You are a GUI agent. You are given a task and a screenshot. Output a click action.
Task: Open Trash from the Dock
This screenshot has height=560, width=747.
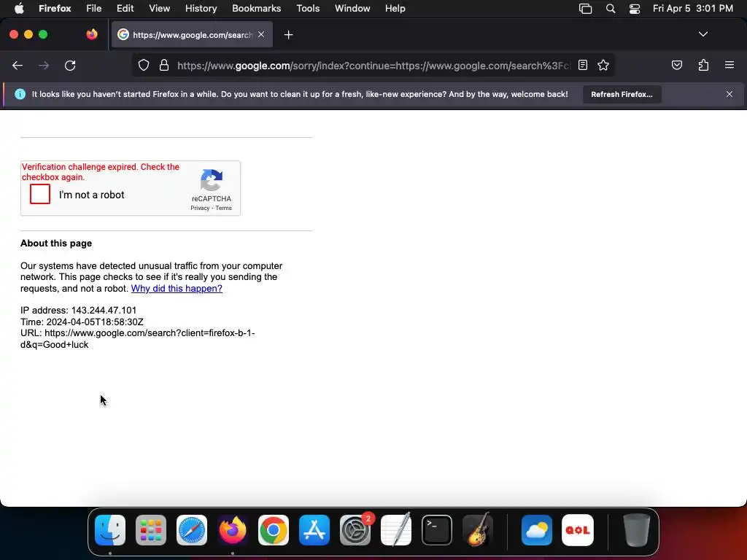tap(636, 530)
